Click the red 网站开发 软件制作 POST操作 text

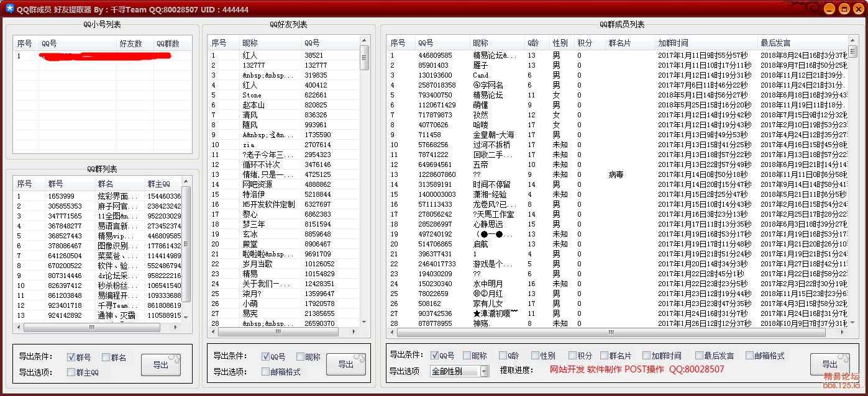pos(607,369)
